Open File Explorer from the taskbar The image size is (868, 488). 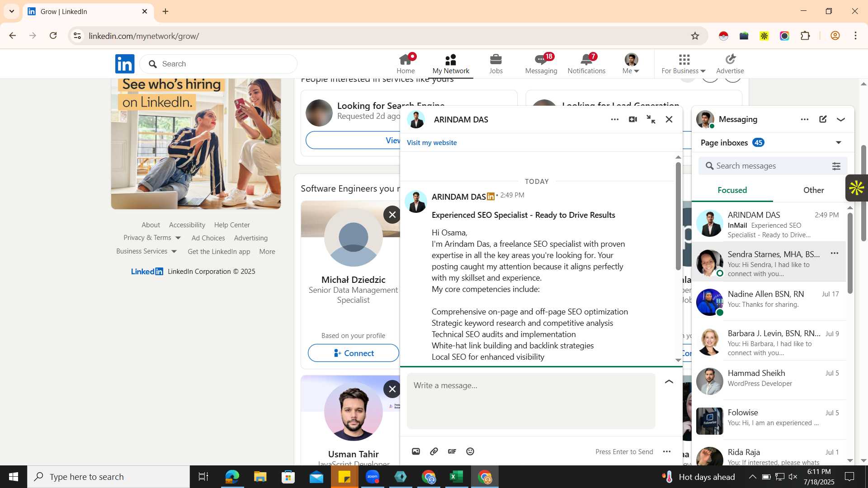260,477
